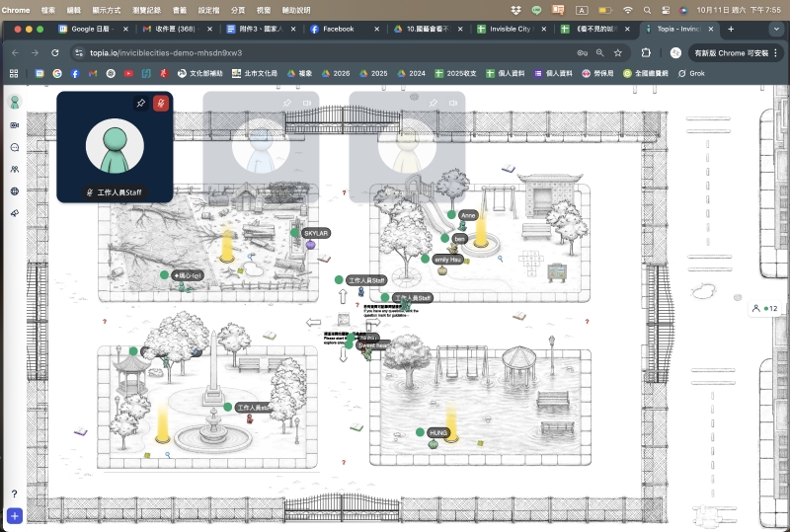Unmute the red microphone on Staff video tile

(x=160, y=104)
